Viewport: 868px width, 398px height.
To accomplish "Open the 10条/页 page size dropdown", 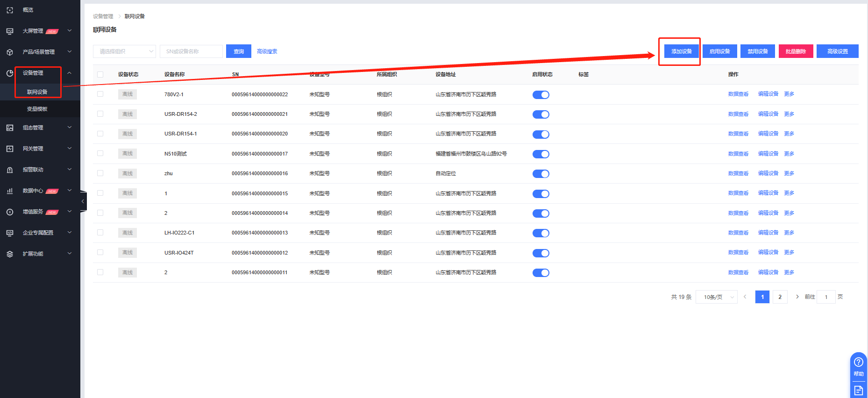I will click(716, 297).
